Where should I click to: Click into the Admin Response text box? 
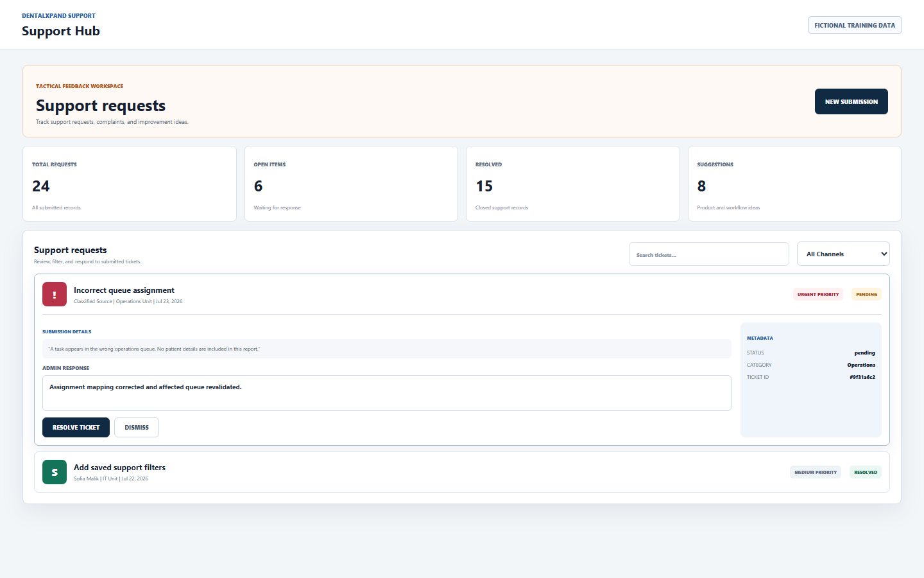click(386, 393)
